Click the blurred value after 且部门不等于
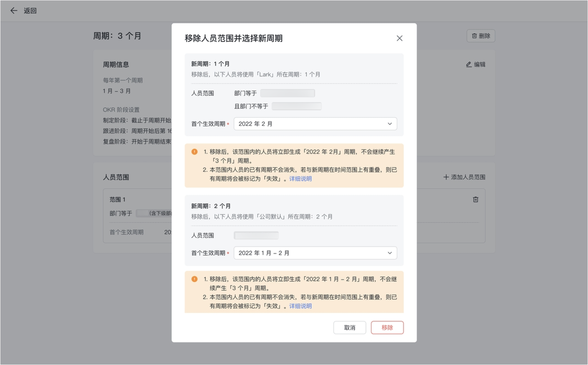 [297, 106]
